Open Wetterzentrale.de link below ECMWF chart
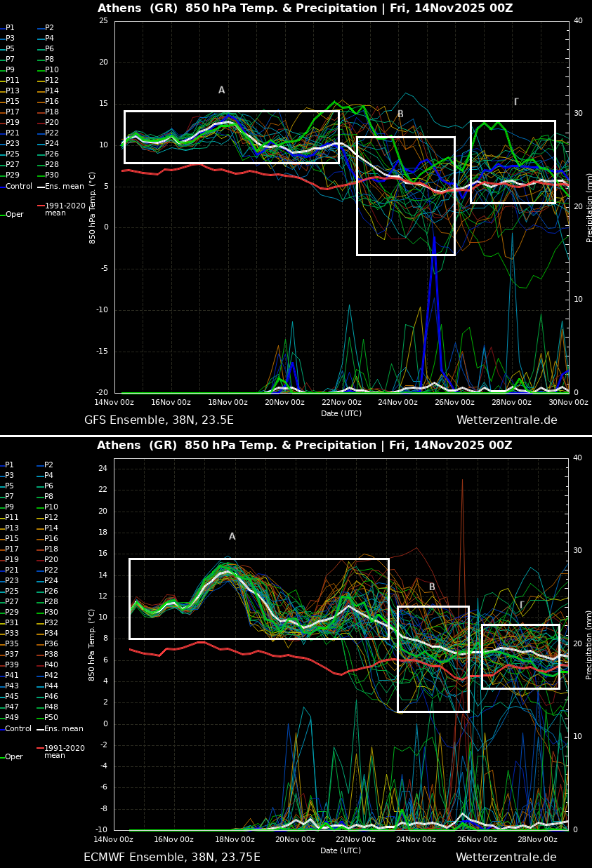The image size is (592, 868). point(506,857)
